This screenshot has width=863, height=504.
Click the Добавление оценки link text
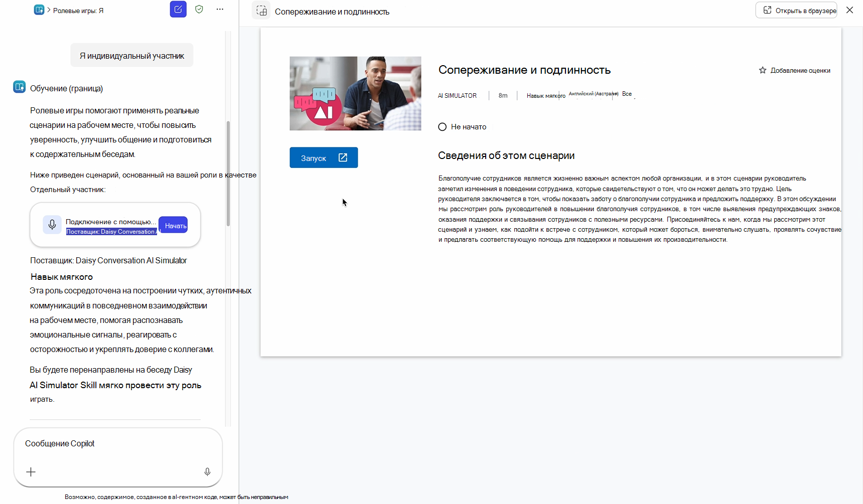(800, 70)
